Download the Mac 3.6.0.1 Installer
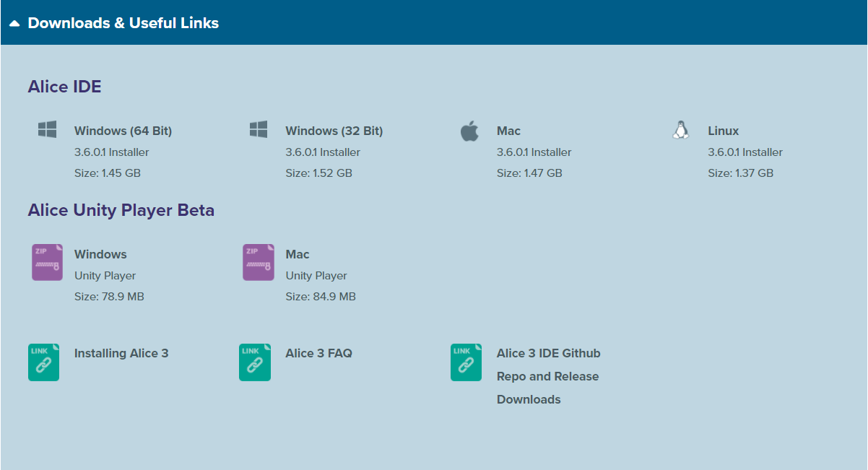868x470 pixels. click(508, 131)
